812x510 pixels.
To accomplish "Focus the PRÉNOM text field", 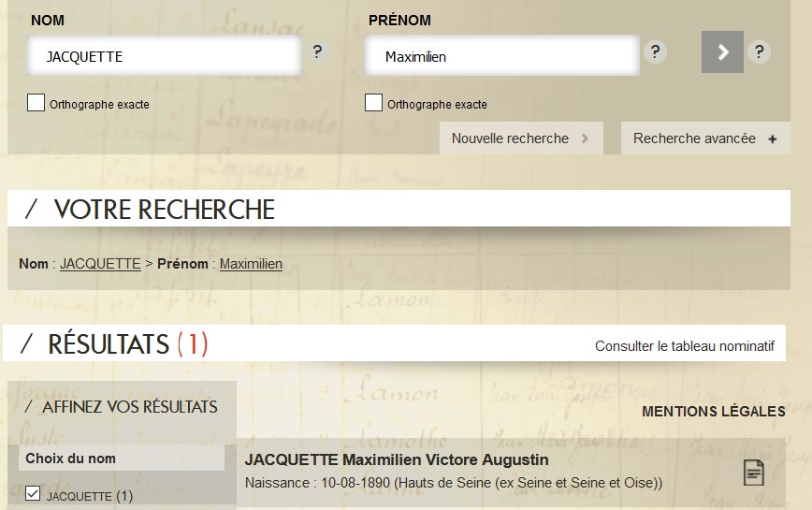I will [501, 56].
